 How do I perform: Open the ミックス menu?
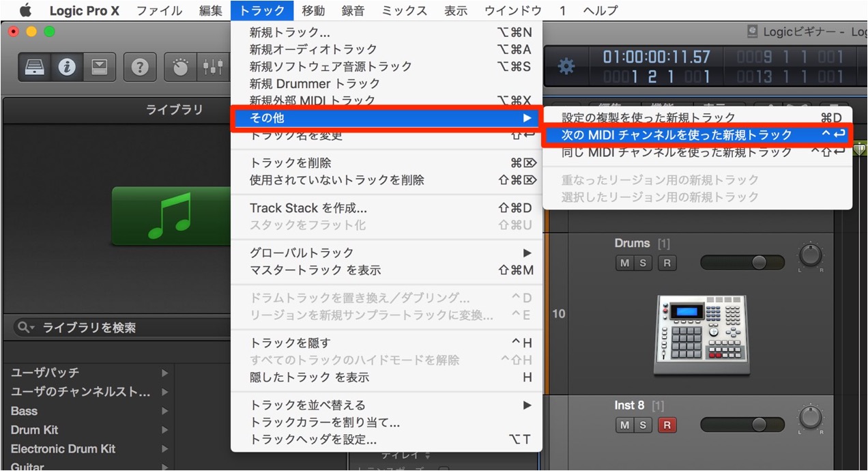click(x=404, y=10)
